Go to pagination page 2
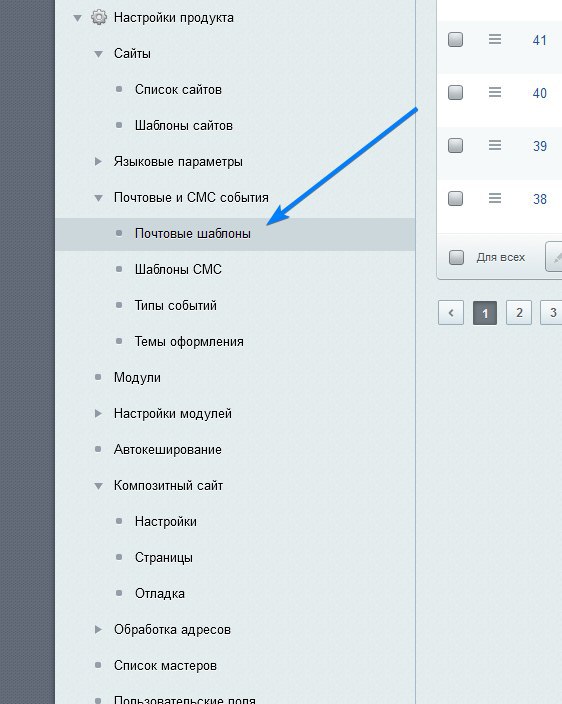 519,312
